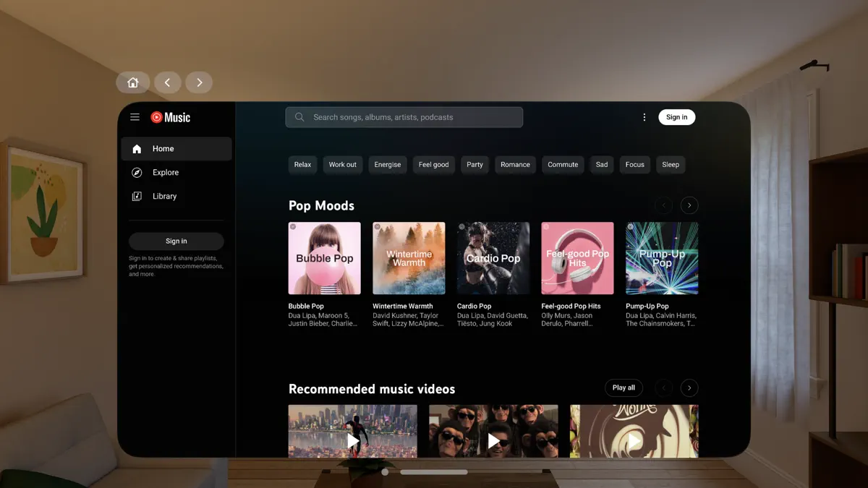
Task: Click the home icon in the window navigation bar
Action: pos(132,82)
